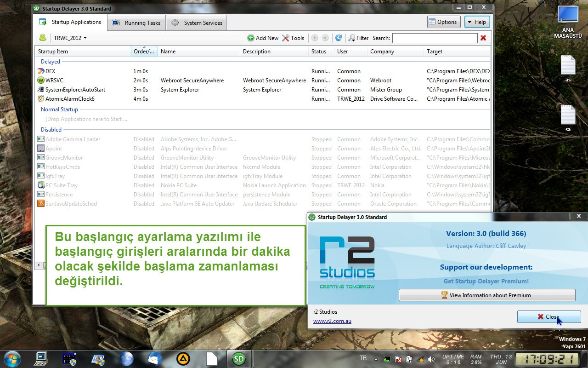Close the About dialog with Close button
This screenshot has height=368, width=588.
[549, 317]
